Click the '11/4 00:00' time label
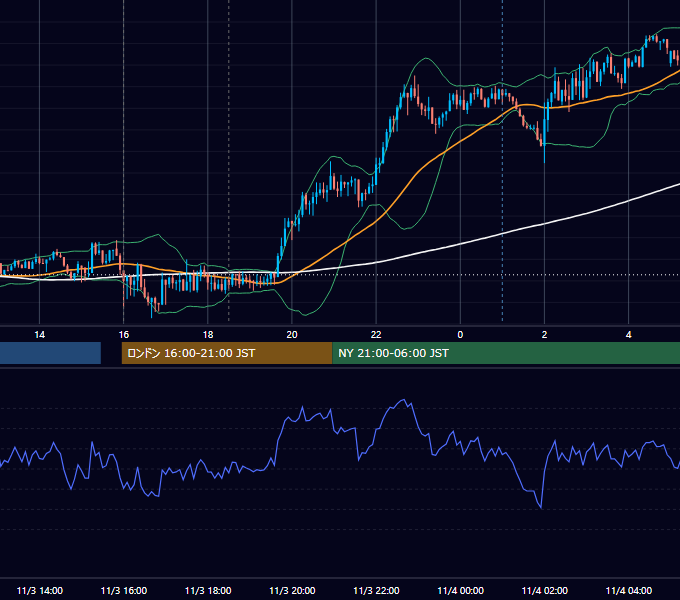Screen dimensions: 680x600 point(460,590)
